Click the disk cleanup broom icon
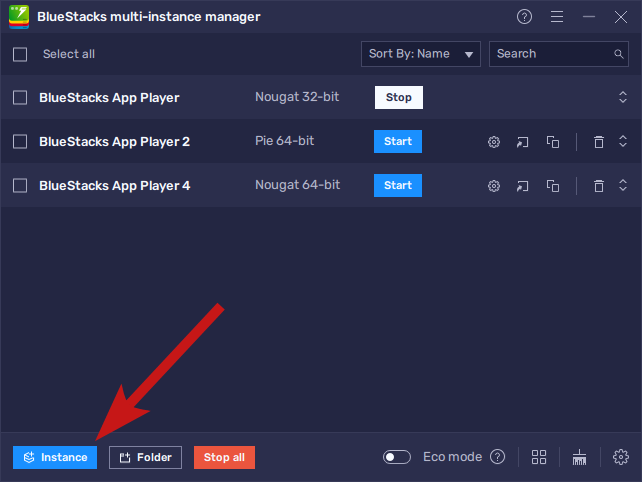This screenshot has width=642, height=482. click(579, 457)
